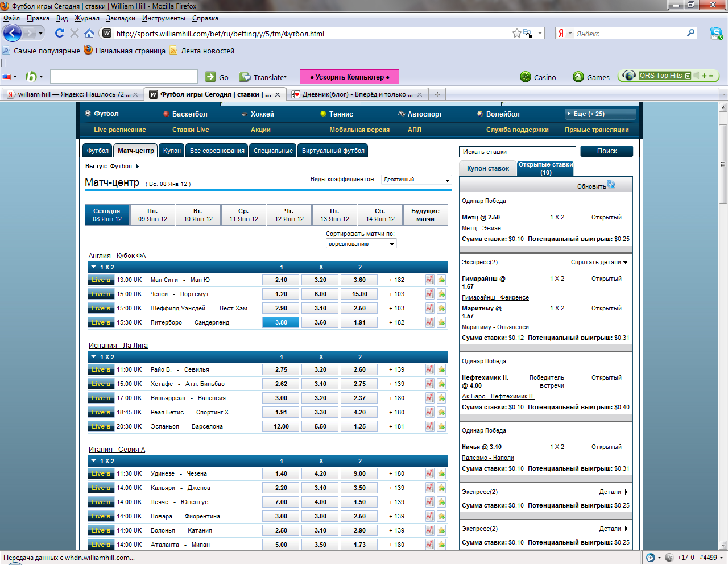The width and height of the screenshot is (728, 565).
Task: Switch to the Виртуальный футбол tab
Action: (x=333, y=151)
